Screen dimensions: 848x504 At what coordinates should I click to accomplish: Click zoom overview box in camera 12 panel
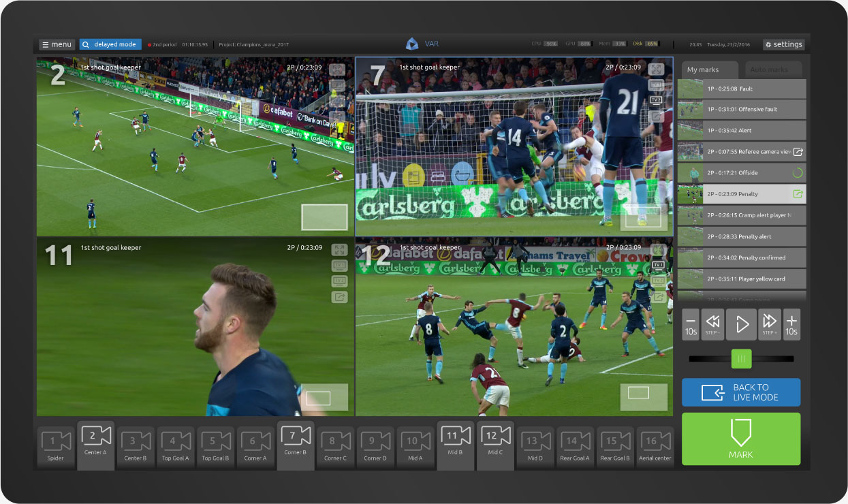coord(644,397)
